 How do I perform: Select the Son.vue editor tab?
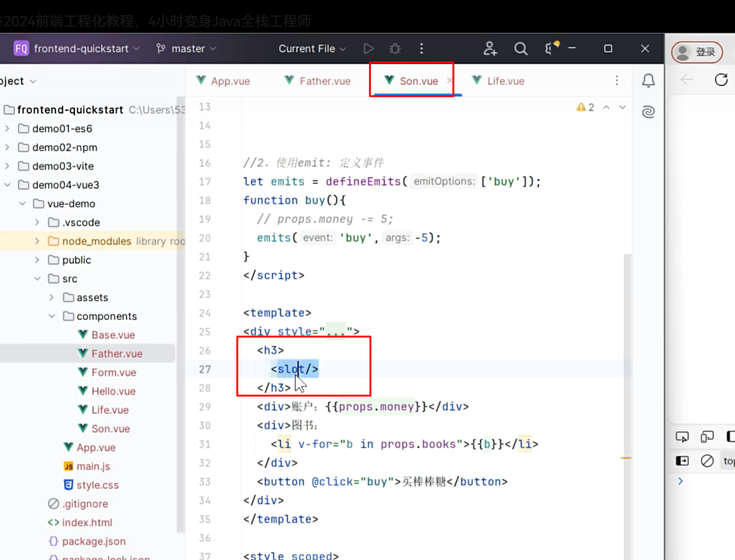[x=412, y=81]
